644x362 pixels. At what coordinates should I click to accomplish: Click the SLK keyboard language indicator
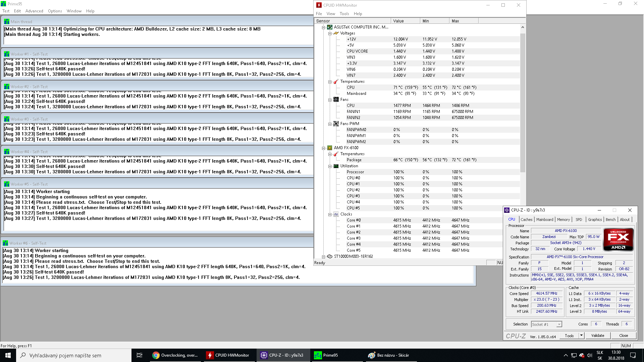point(600,355)
